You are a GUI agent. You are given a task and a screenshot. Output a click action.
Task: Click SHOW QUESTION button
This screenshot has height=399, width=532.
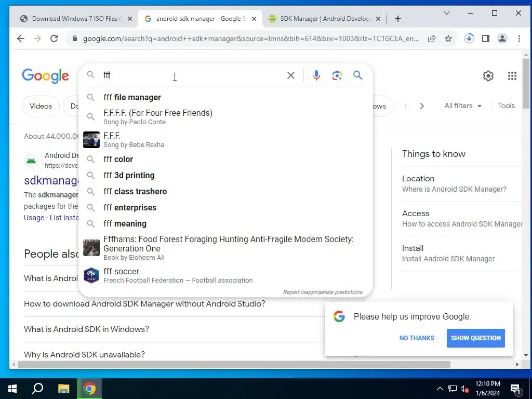[476, 338]
